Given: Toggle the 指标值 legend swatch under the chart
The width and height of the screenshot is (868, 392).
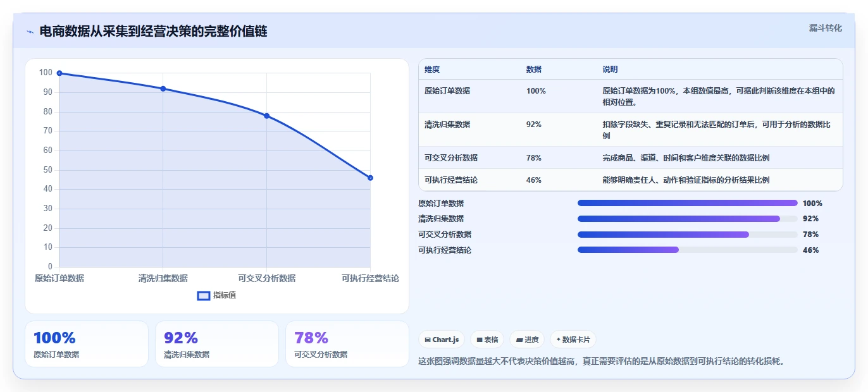Looking at the screenshot, I should pos(204,295).
